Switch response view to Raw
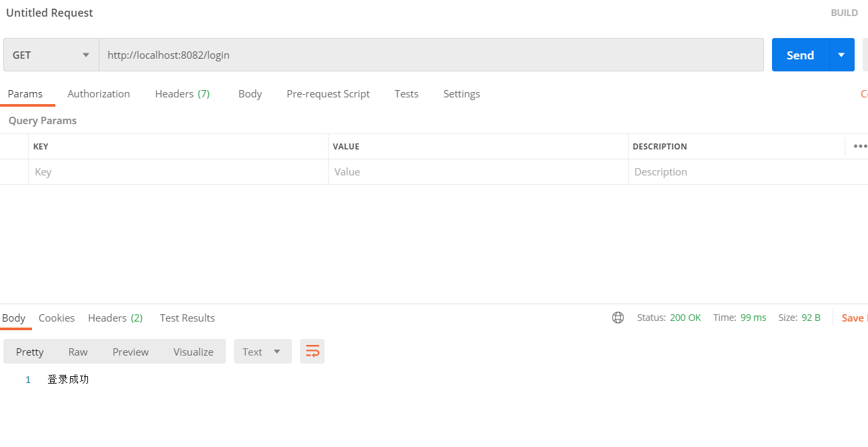This screenshot has height=447, width=868. [78, 352]
